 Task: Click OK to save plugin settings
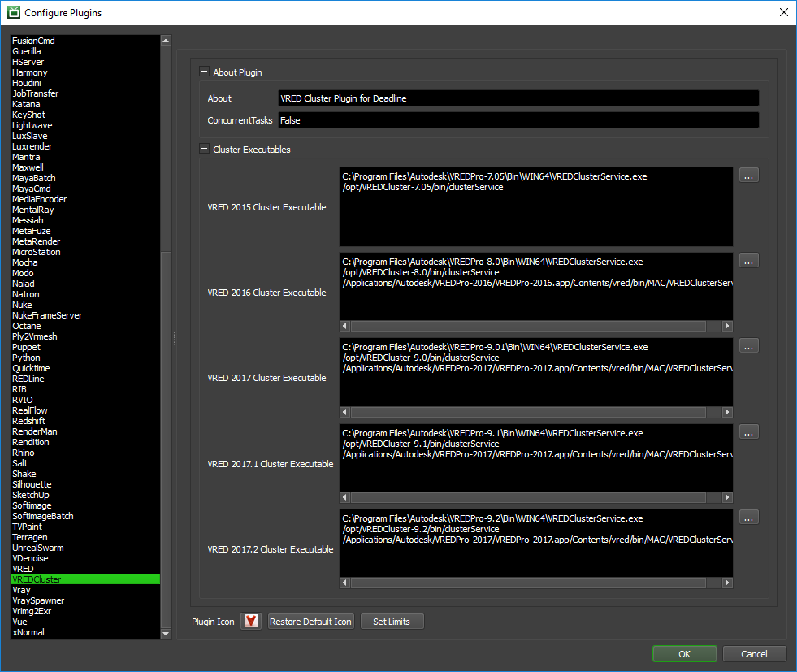(684, 653)
